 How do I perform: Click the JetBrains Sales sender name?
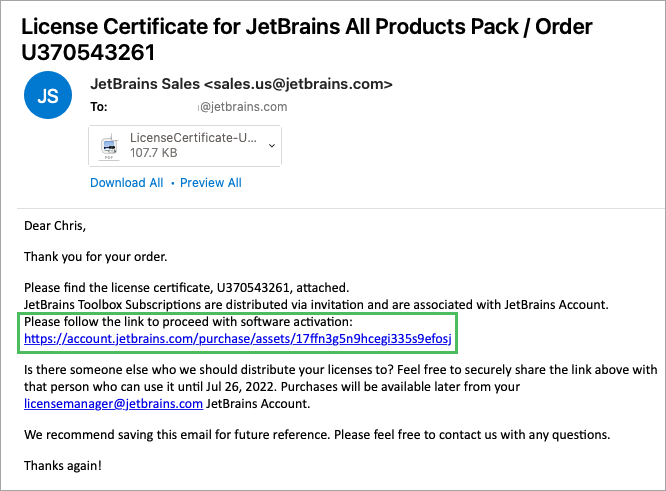coord(144,84)
